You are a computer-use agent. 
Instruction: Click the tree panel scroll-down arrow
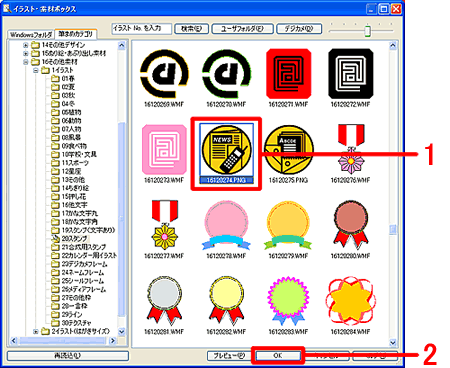122,331
